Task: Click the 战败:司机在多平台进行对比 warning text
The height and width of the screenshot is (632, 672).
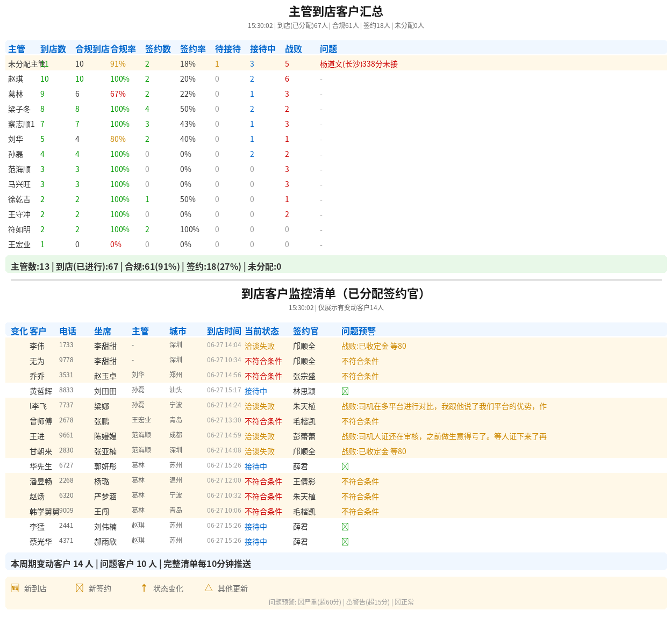Action: (444, 406)
